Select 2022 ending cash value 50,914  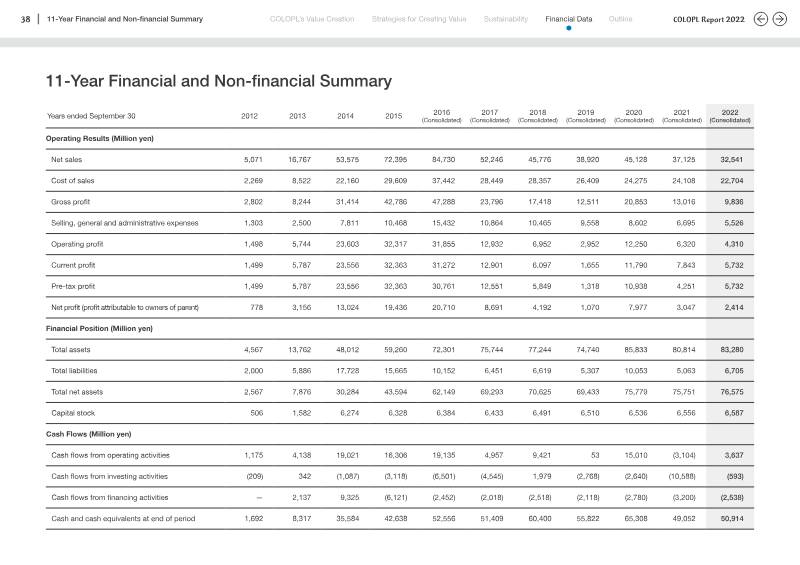click(x=732, y=519)
